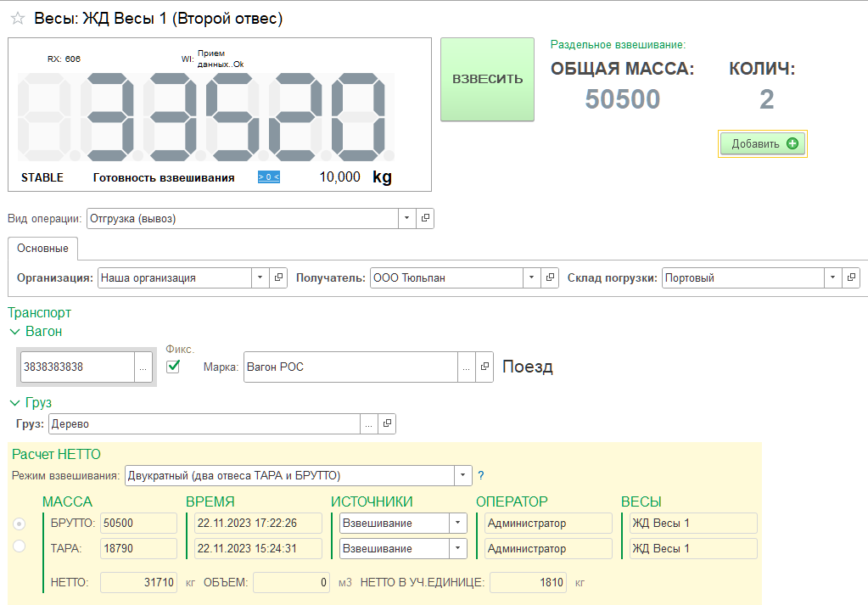Toggle the Фикс. checkbox
The image size is (868, 605).
click(x=174, y=367)
